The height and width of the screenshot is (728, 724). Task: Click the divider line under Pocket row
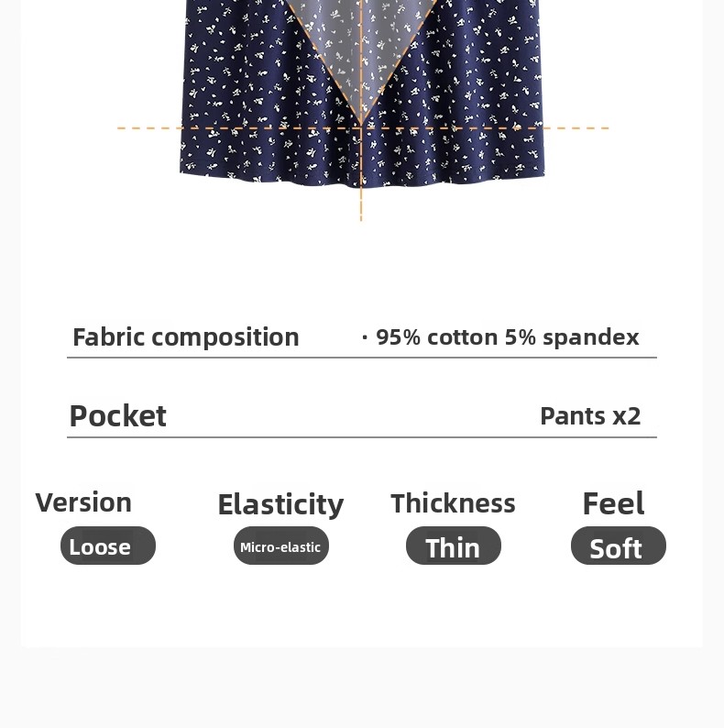coord(361,437)
